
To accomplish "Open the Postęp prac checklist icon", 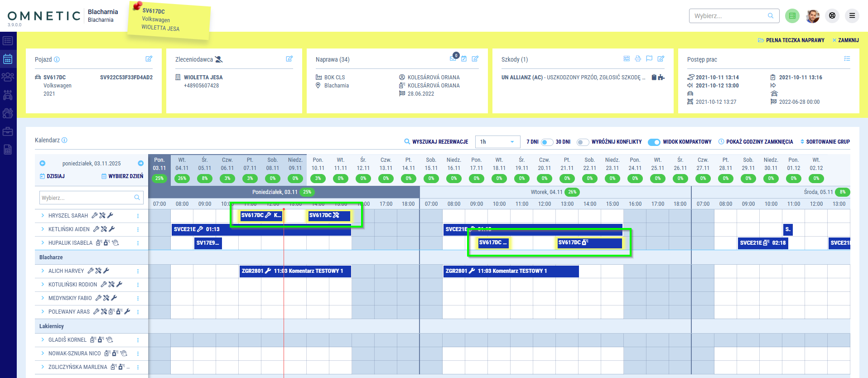I will pyautogui.click(x=847, y=59).
